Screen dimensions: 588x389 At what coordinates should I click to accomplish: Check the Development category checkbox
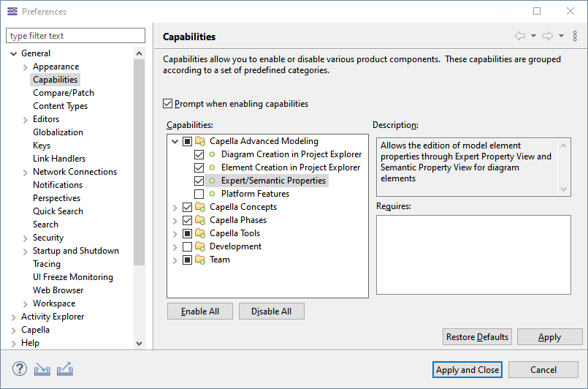pyautogui.click(x=187, y=246)
